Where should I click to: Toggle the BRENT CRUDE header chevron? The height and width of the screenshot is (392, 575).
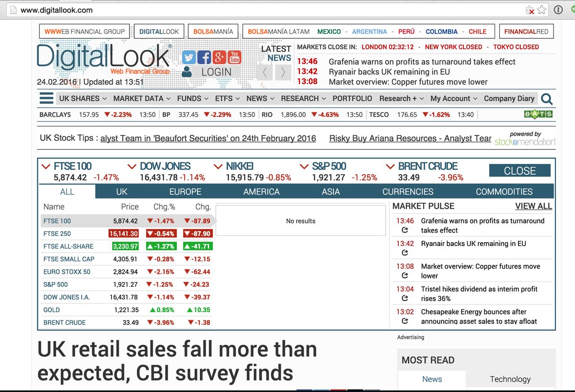391,167
